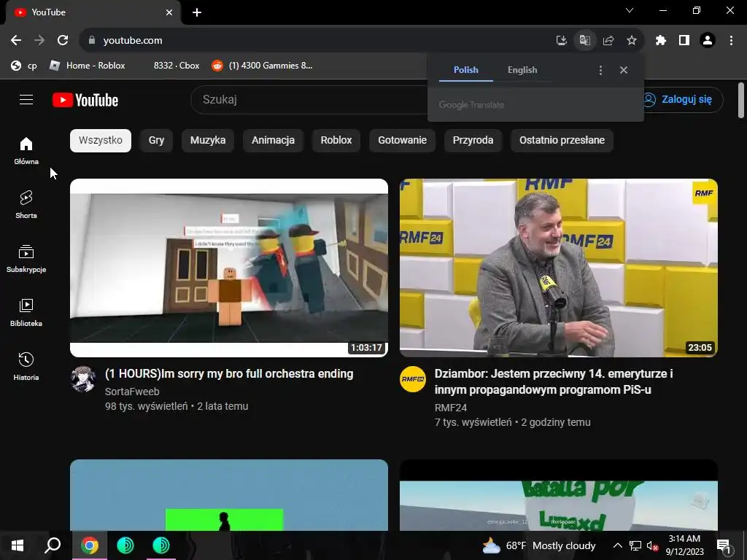
Task: Open the YouTube hamburger guide menu
Action: tap(26, 99)
